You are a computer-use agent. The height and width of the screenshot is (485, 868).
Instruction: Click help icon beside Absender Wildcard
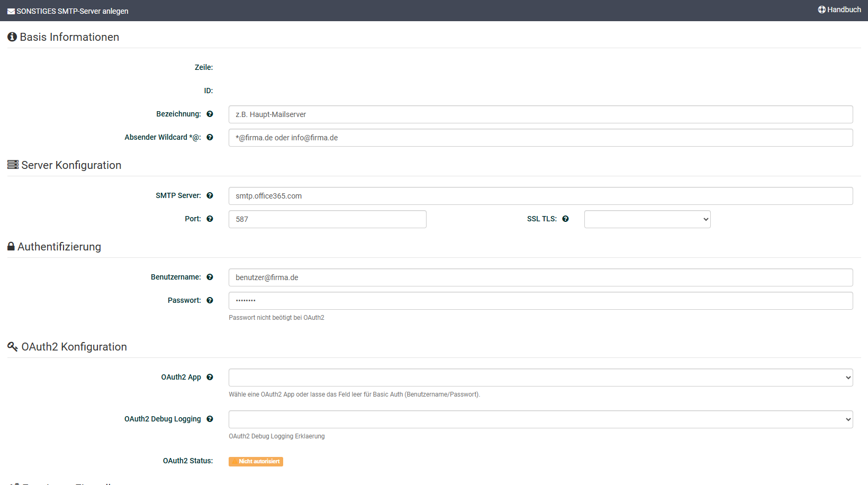(x=210, y=137)
